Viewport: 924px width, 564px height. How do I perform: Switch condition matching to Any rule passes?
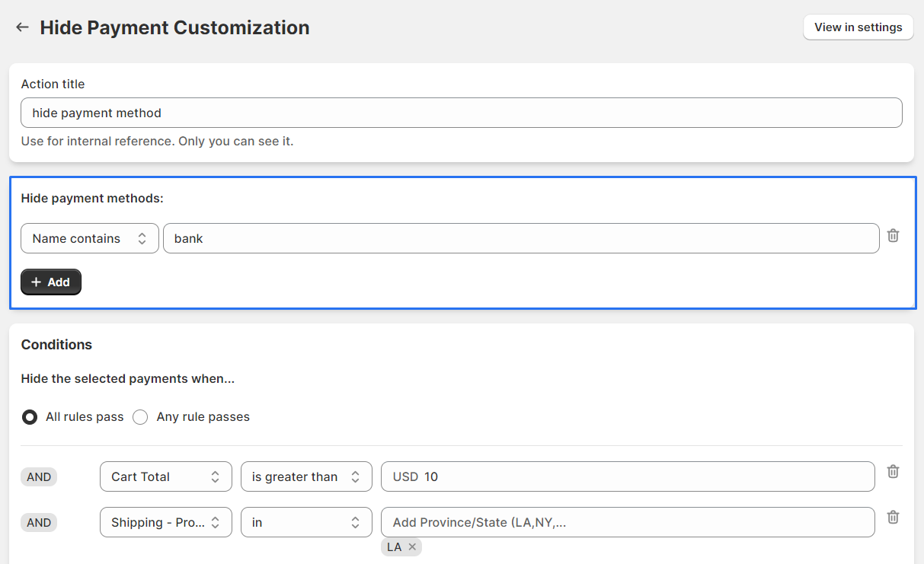(x=140, y=417)
